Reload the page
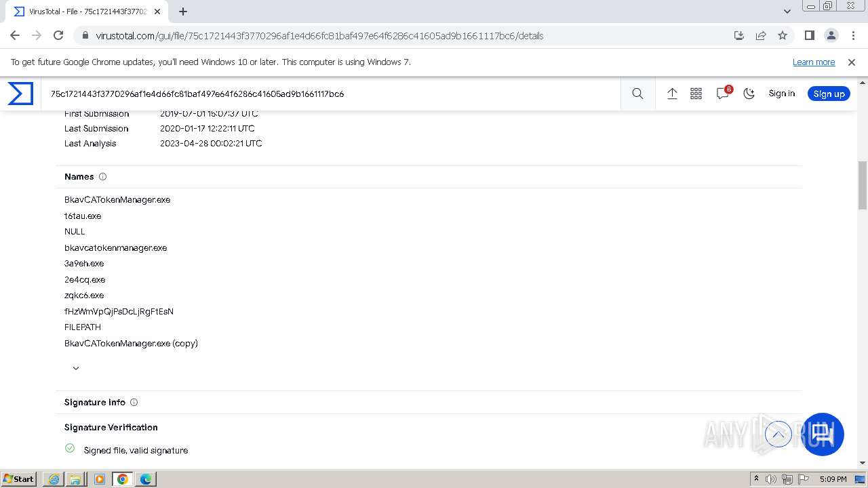 pyautogui.click(x=58, y=35)
